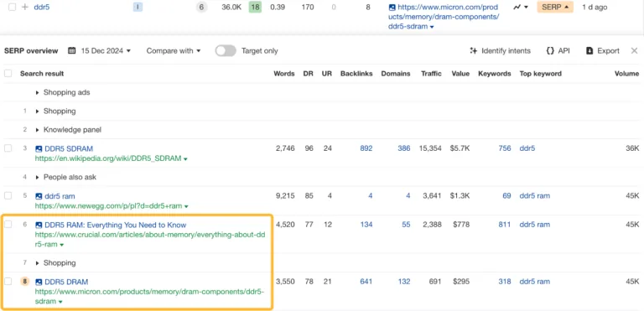Collapse the SERP button in ddr5 row
Image resolution: width=644 pixels, height=311 pixels.
coord(555,7)
